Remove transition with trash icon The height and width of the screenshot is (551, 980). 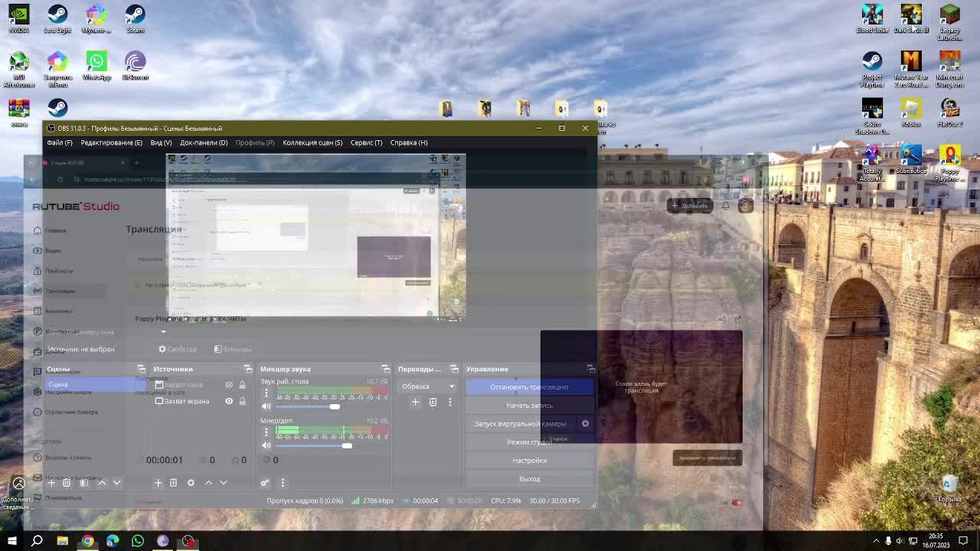[x=433, y=402]
